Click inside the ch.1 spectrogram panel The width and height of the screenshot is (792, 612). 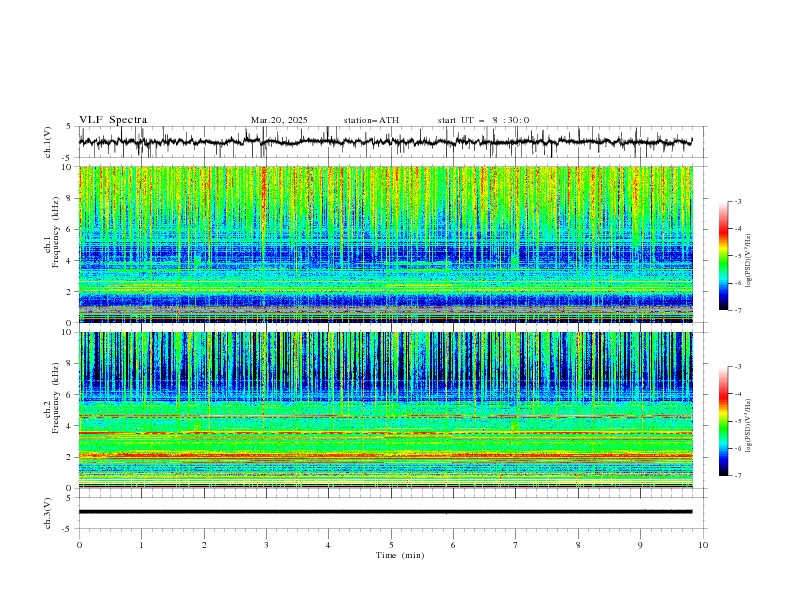[386, 244]
